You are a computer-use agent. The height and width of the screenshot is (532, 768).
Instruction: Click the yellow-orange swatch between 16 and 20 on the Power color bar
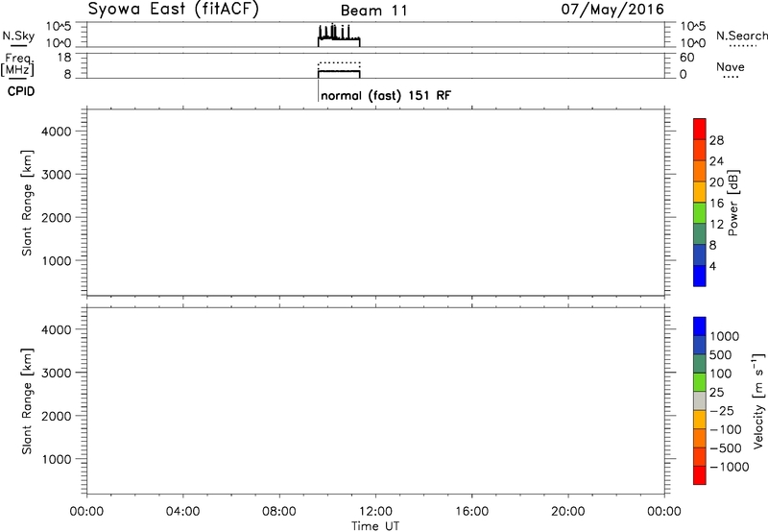(700, 192)
